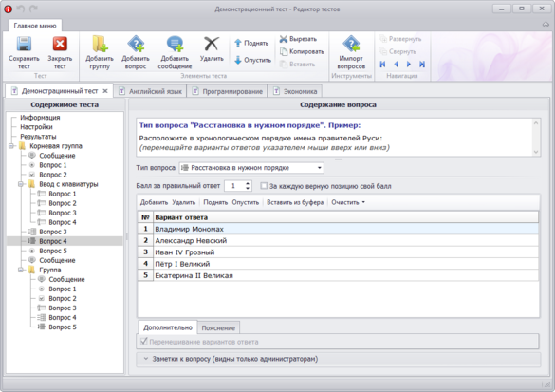This screenshot has height=392, width=555.
Task: Click the undo arrow in title bar
Action: [x=21, y=9]
